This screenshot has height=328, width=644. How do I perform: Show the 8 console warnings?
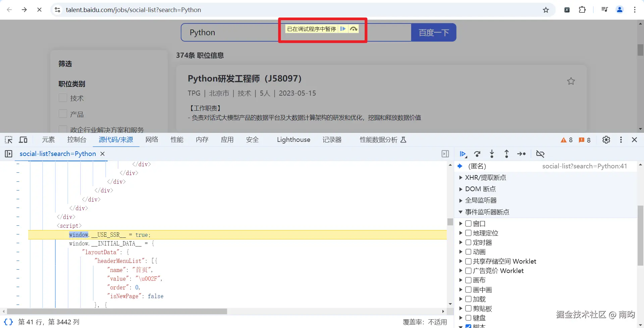567,140
